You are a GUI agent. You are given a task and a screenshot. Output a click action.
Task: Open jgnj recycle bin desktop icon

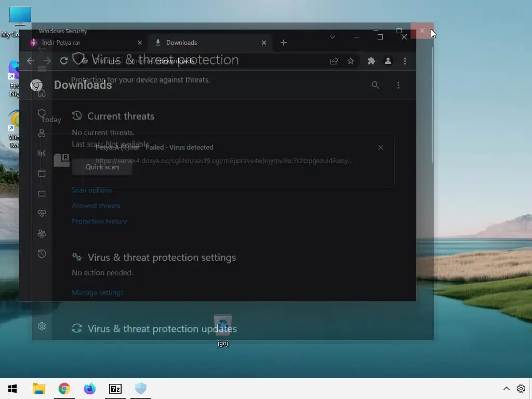tap(222, 330)
